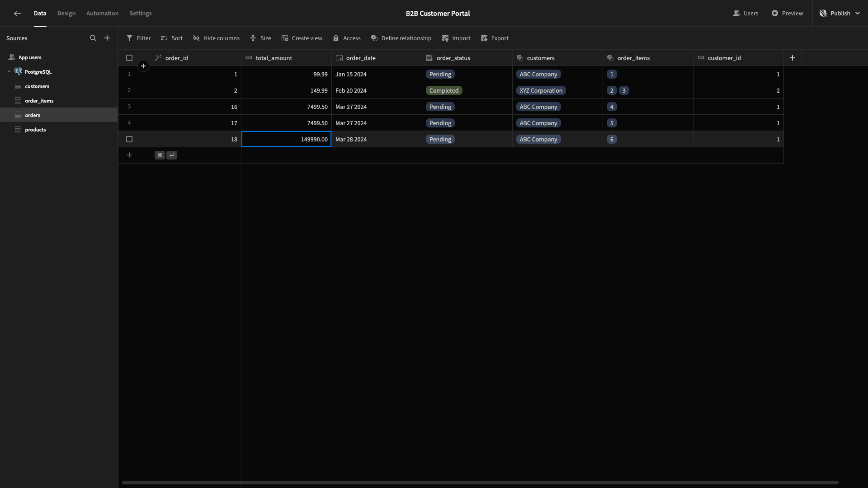Click the Import toolbar icon
Screen dimensions: 868x488
coord(445,38)
